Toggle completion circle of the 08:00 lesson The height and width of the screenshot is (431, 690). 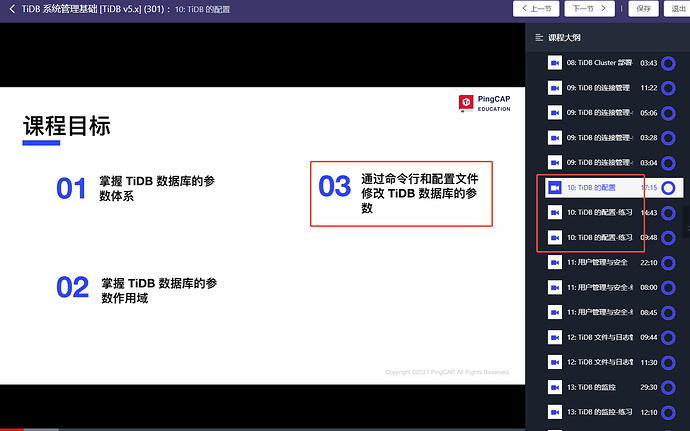668,288
